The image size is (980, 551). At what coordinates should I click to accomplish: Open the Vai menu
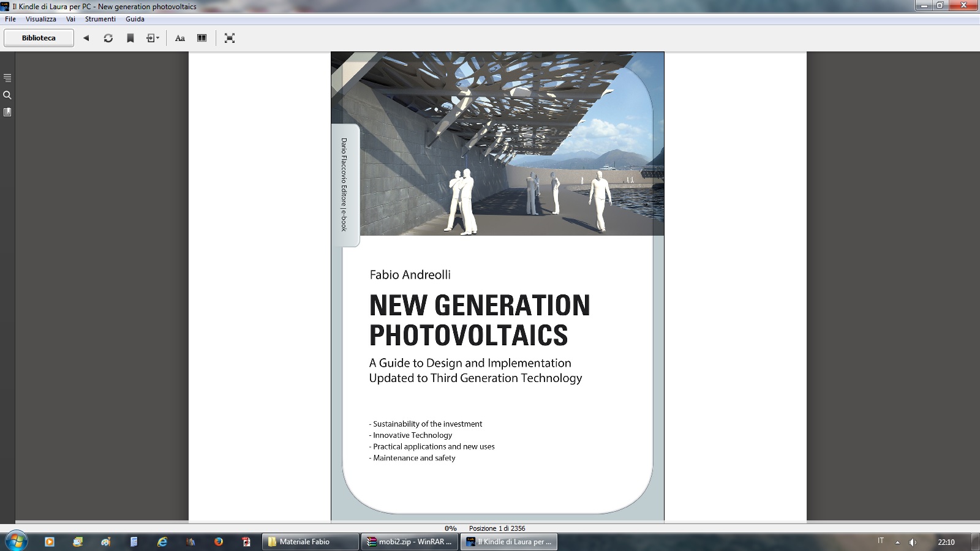coord(70,19)
